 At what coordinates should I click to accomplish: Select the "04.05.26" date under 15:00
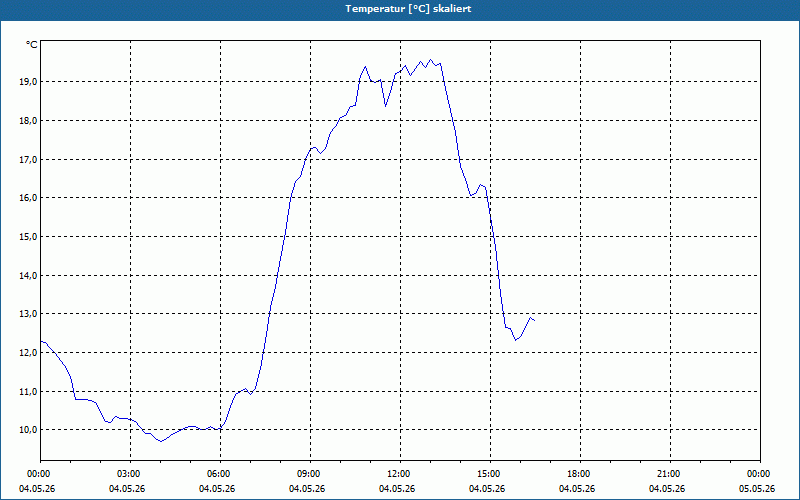(x=487, y=489)
